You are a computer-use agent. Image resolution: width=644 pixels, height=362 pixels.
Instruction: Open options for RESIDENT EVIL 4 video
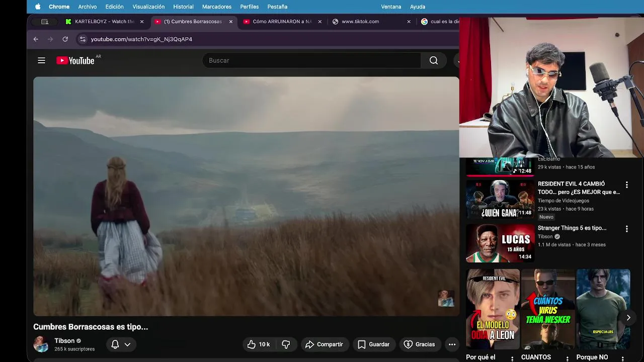(626, 185)
